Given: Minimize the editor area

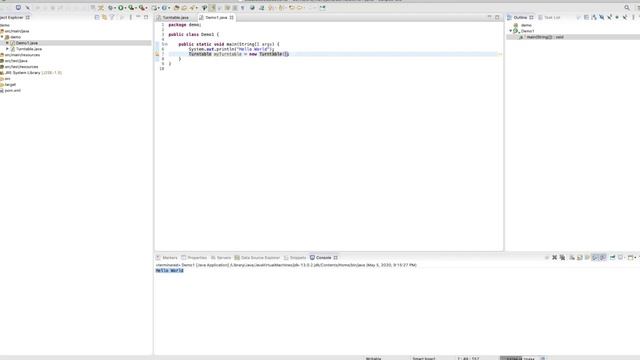Looking at the screenshot, I should pyautogui.click(x=489, y=17).
